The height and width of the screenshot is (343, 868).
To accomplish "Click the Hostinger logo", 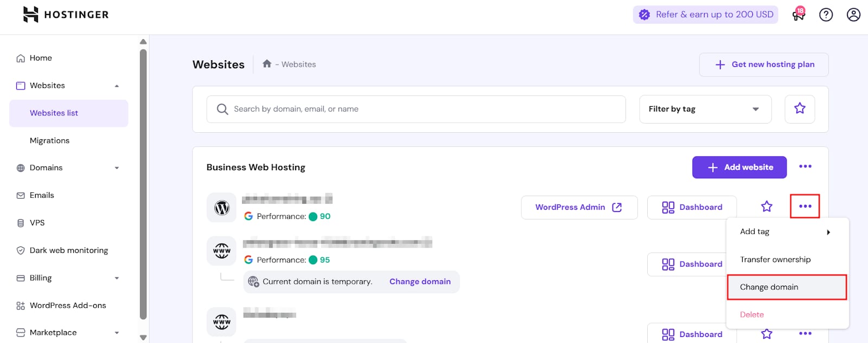I will pyautogui.click(x=66, y=15).
